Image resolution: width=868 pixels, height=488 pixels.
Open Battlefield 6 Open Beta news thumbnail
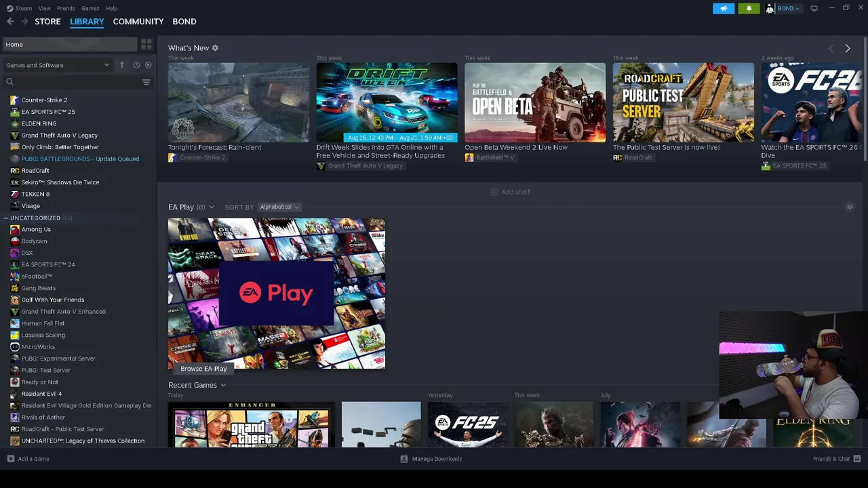pyautogui.click(x=535, y=102)
